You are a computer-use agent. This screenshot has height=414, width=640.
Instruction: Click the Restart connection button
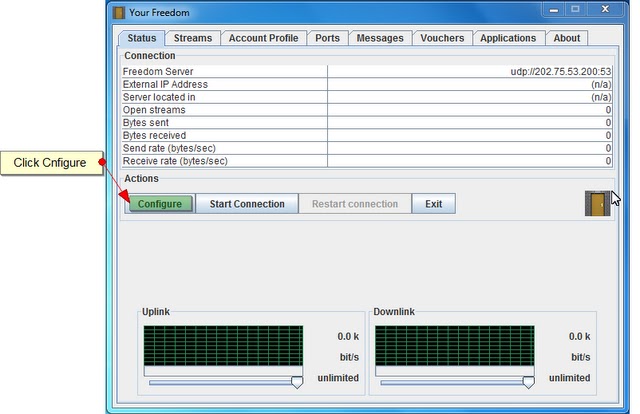tap(355, 204)
